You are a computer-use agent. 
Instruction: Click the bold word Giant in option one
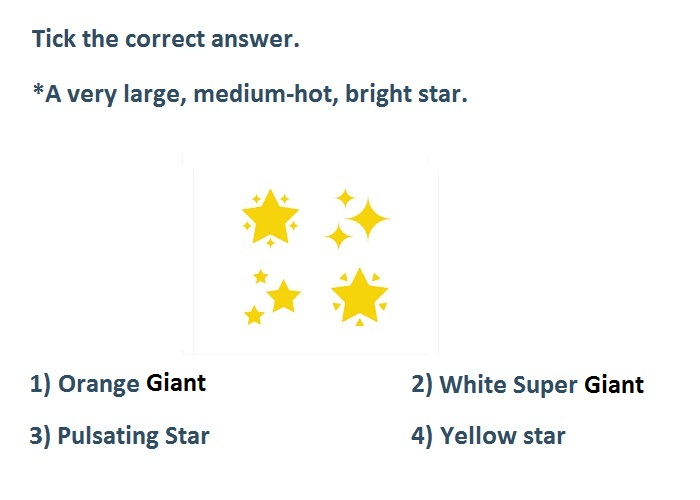coord(176,383)
